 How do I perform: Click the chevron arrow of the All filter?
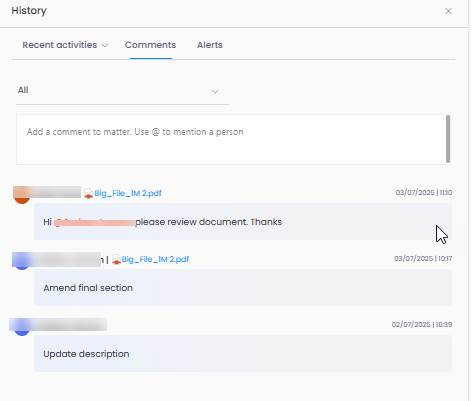tap(215, 91)
